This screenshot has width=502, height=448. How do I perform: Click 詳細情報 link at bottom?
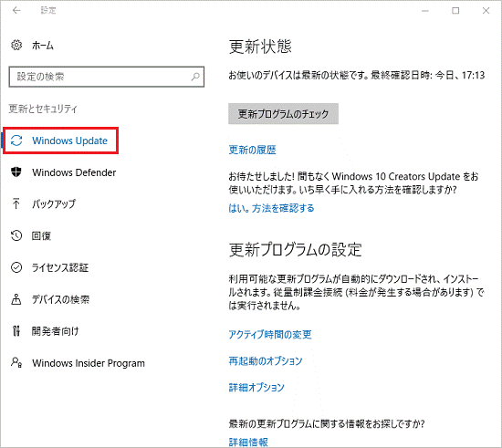248,442
